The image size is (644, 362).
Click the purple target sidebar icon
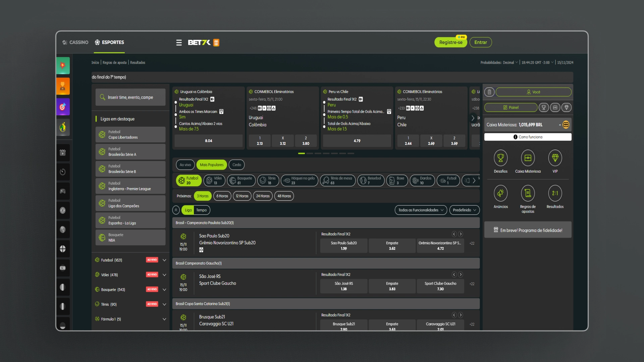point(63,107)
